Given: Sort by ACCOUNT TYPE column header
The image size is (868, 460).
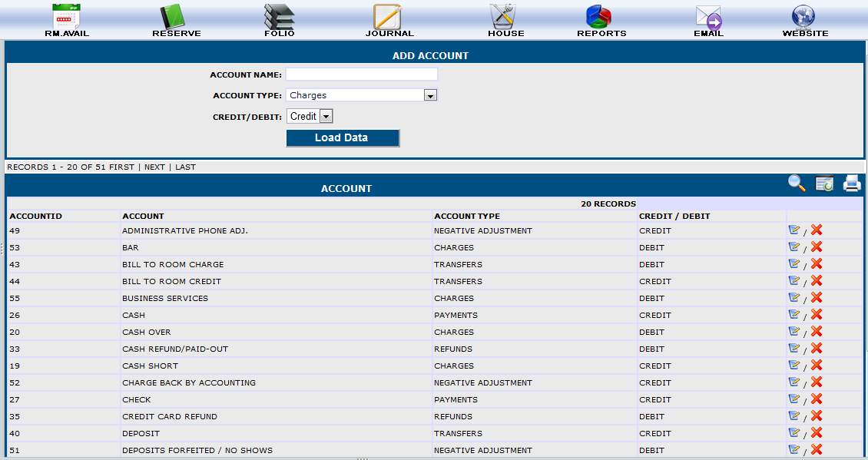Looking at the screenshot, I should (467, 216).
